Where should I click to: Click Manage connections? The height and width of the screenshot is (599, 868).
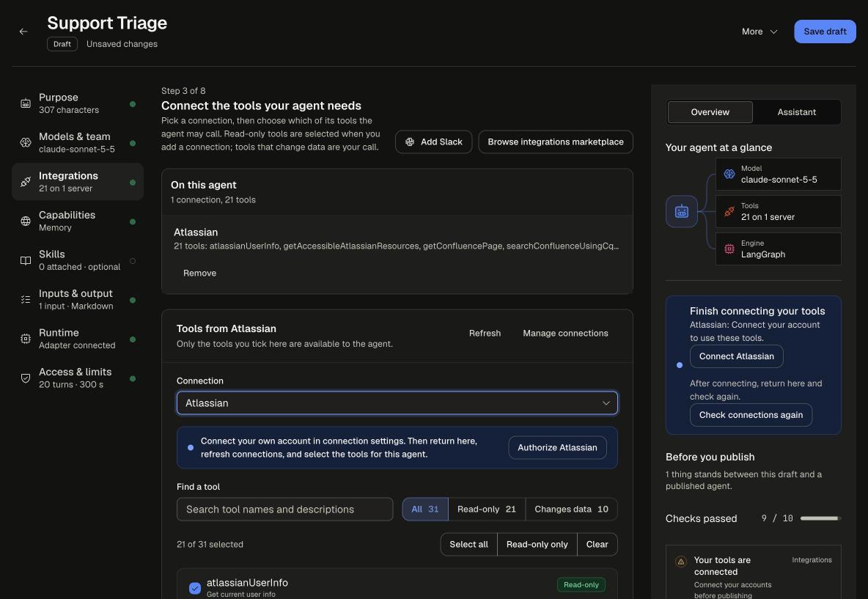(565, 334)
